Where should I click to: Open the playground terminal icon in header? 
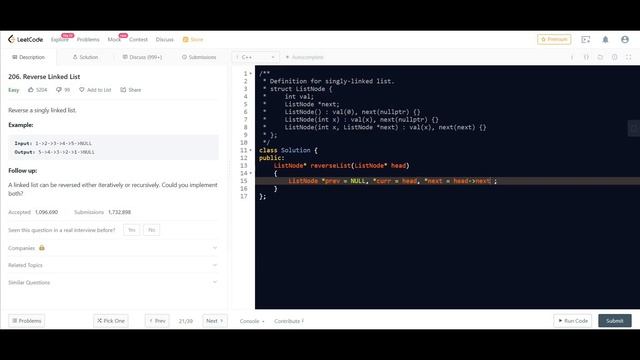(586, 40)
